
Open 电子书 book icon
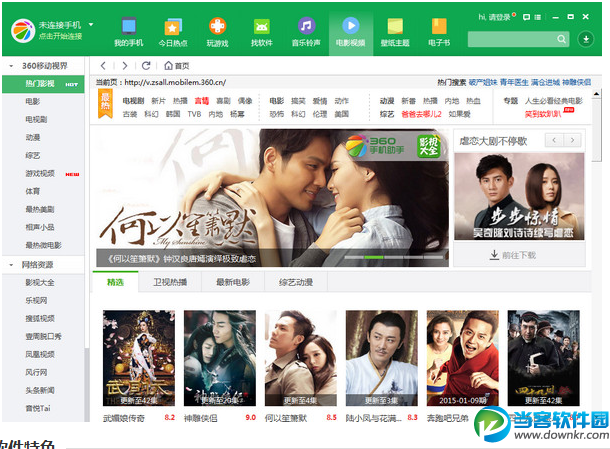pos(439,26)
